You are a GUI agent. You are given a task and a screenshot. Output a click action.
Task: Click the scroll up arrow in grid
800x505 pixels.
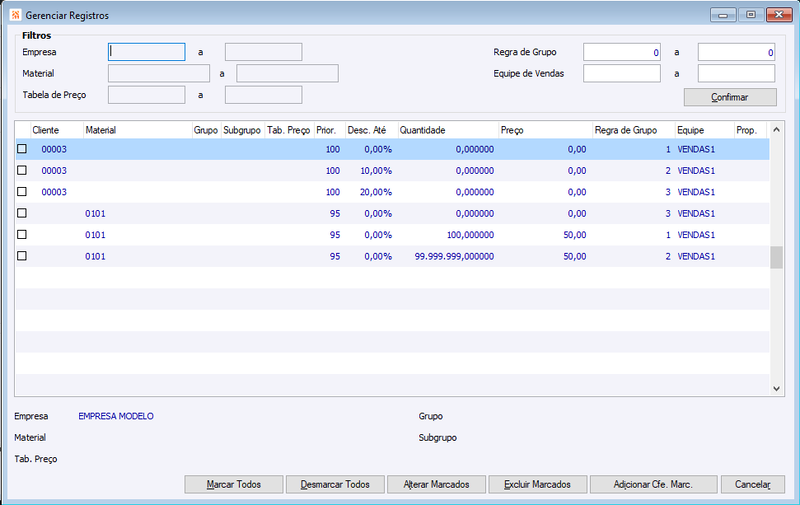click(776, 130)
